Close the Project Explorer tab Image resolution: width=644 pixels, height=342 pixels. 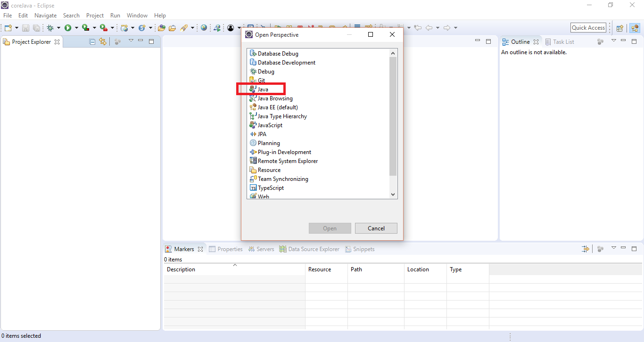pos(57,42)
